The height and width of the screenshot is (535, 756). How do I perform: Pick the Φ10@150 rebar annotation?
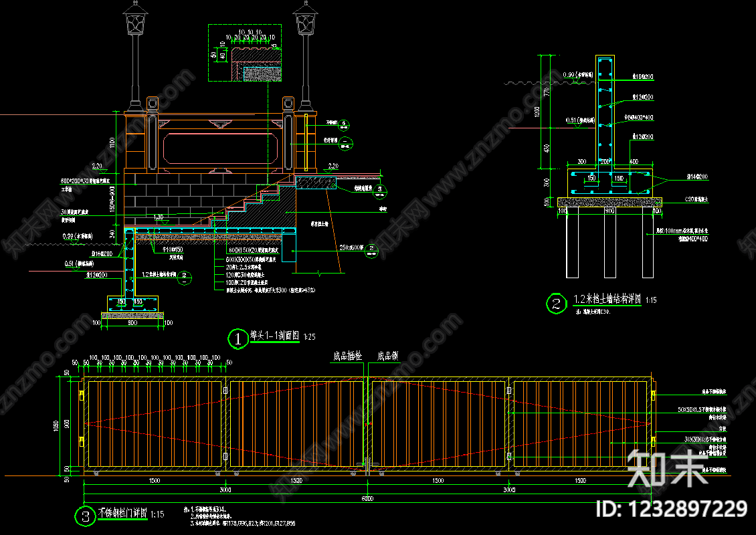173,250
